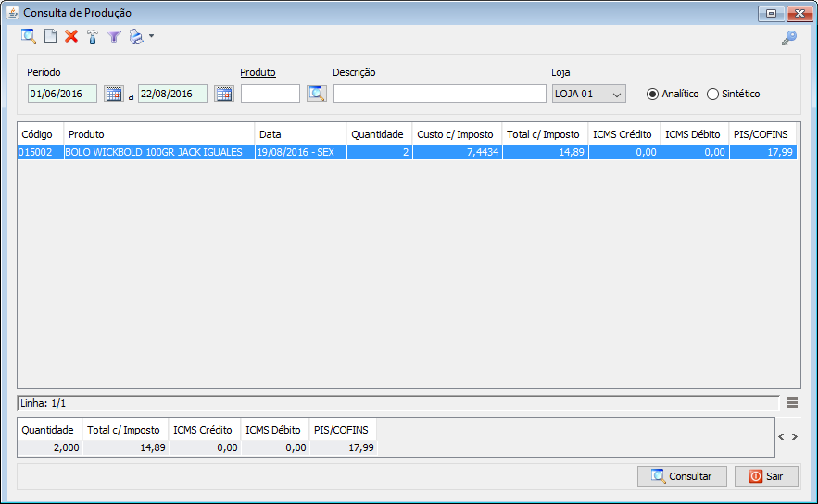Screen dimensions: 818x504
Task: Select the Sintético radio option
Action: pos(712,94)
